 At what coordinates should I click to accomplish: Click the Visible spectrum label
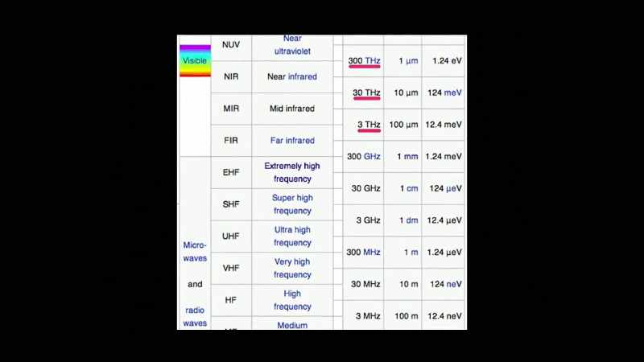(195, 61)
